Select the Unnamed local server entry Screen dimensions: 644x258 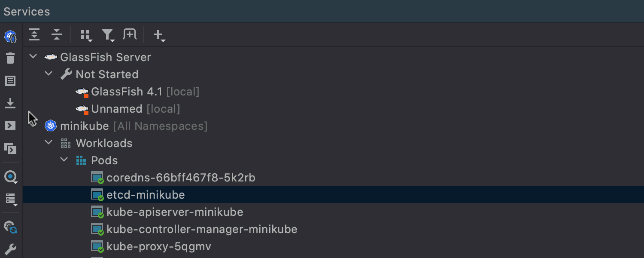coord(128,109)
